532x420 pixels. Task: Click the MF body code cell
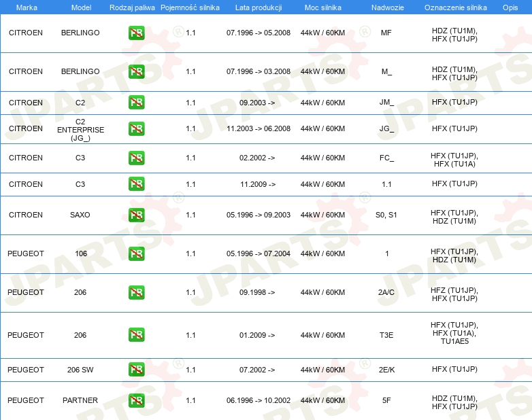tap(386, 33)
